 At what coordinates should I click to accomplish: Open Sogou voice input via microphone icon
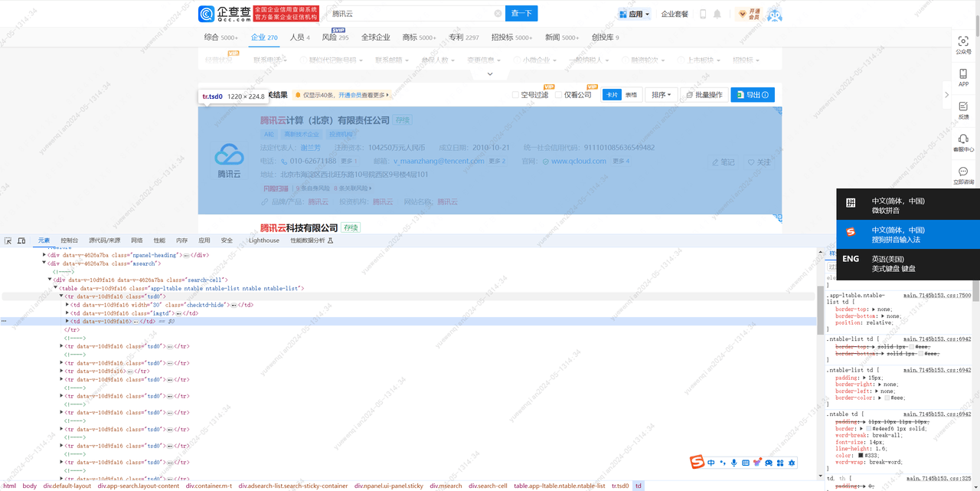pyautogui.click(x=733, y=462)
